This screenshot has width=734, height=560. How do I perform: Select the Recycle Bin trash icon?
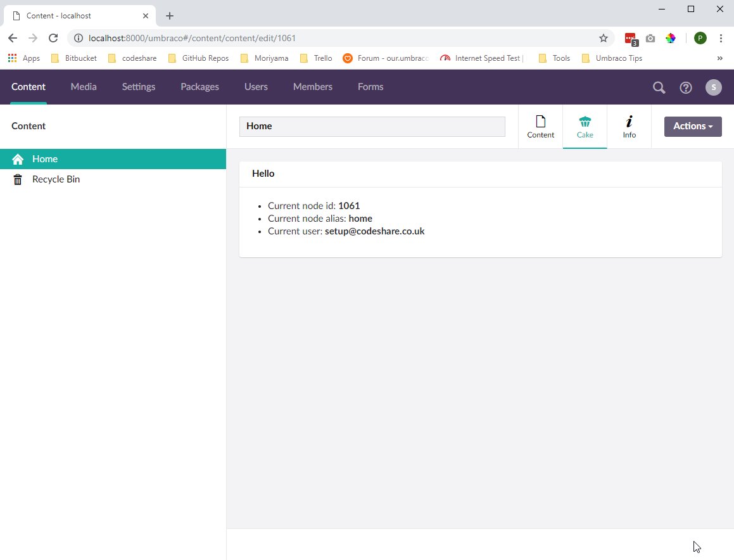click(17, 179)
